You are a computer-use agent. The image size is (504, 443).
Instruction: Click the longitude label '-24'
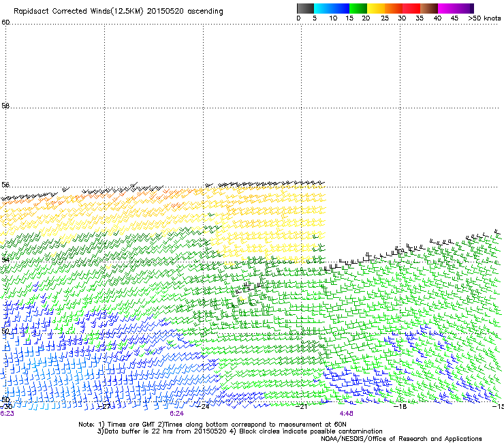point(203,406)
